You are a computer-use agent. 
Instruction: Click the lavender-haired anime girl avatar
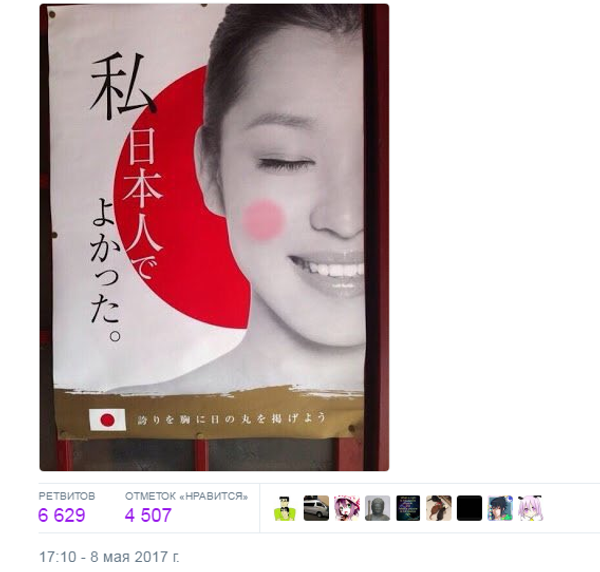531,508
